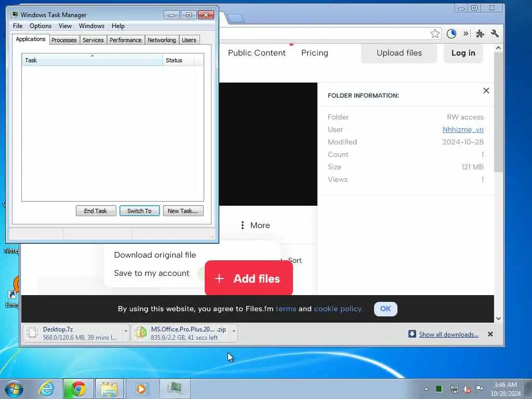
Task: Open Options menu in Task Manager
Action: point(41,26)
